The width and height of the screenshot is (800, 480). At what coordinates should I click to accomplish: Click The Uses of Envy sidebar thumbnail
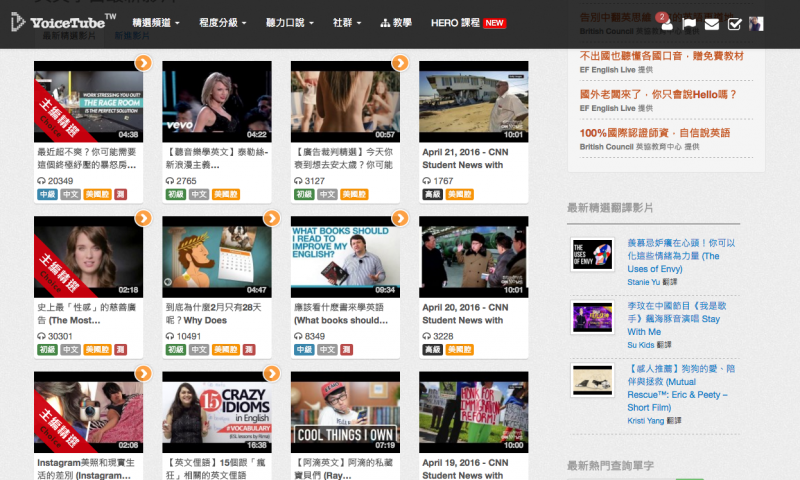point(592,254)
